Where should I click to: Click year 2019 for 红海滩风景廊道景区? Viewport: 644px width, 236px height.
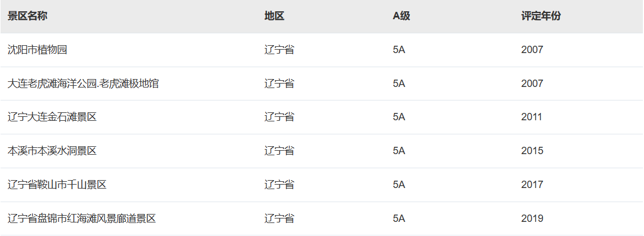[x=532, y=218]
